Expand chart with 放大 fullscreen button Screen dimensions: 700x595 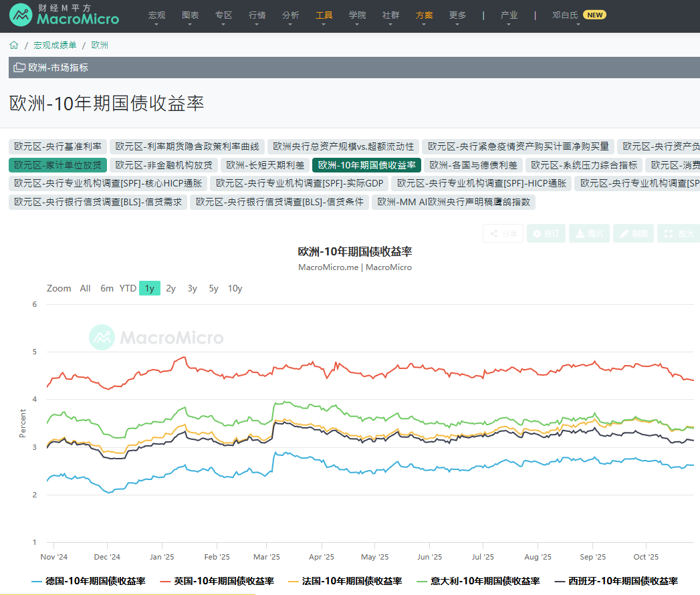679,234
